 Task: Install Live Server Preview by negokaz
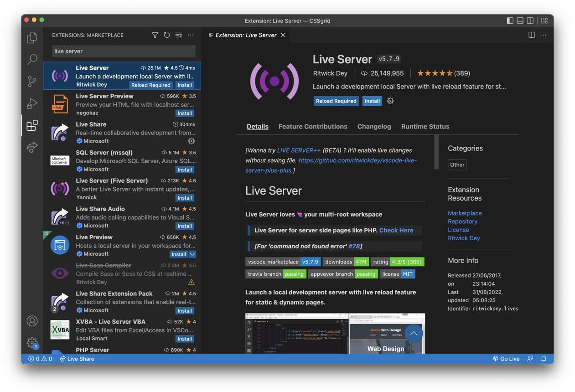pyautogui.click(x=185, y=113)
